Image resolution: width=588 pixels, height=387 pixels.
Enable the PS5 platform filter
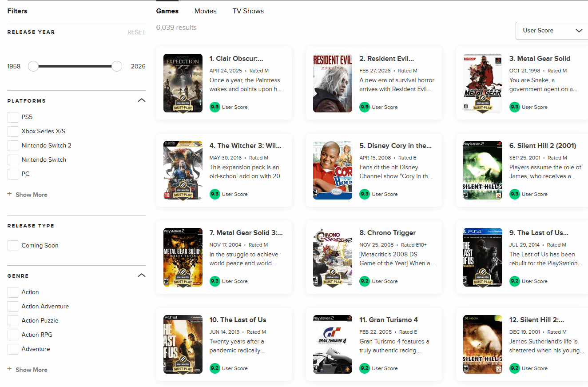click(13, 117)
